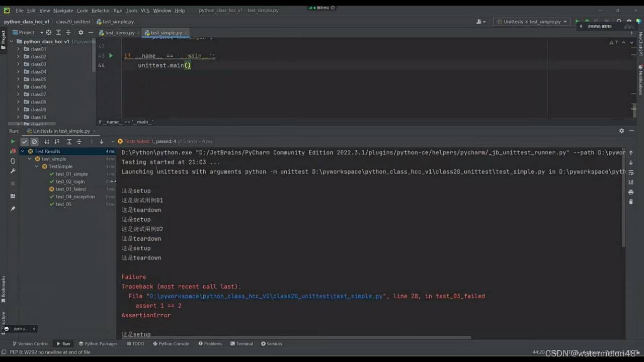Collapse the Test Results node

tap(23, 151)
